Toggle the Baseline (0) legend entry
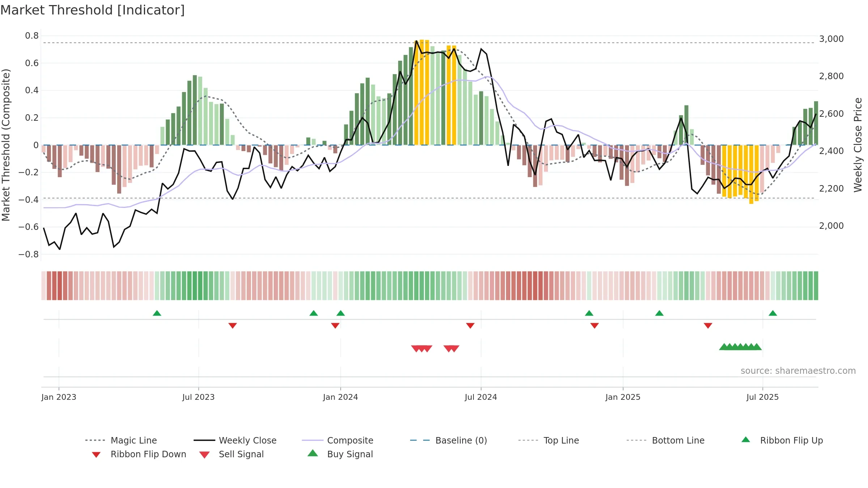 pos(448,440)
